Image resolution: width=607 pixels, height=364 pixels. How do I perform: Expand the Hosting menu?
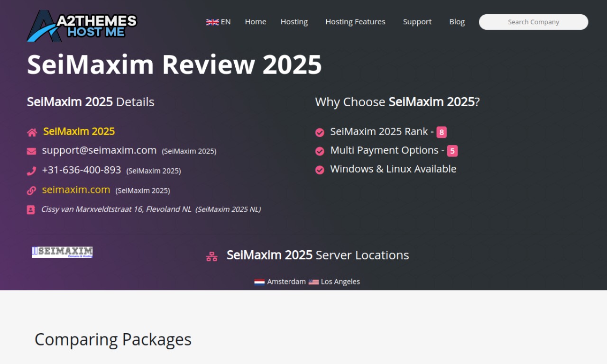(x=294, y=22)
